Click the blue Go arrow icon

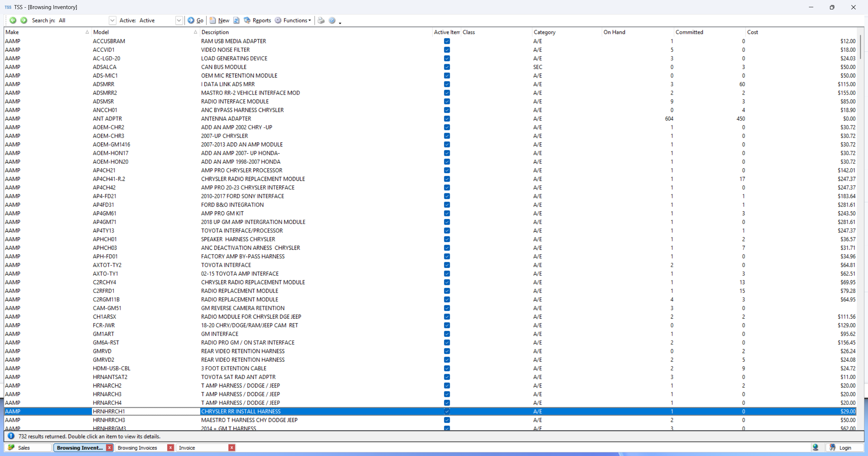click(x=191, y=20)
